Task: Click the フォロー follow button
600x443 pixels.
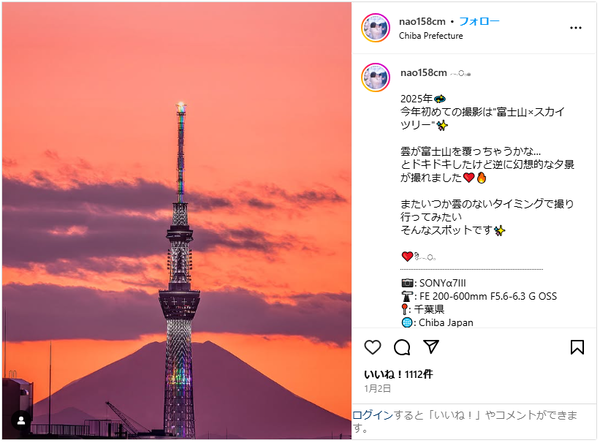Action: pyautogui.click(x=479, y=21)
